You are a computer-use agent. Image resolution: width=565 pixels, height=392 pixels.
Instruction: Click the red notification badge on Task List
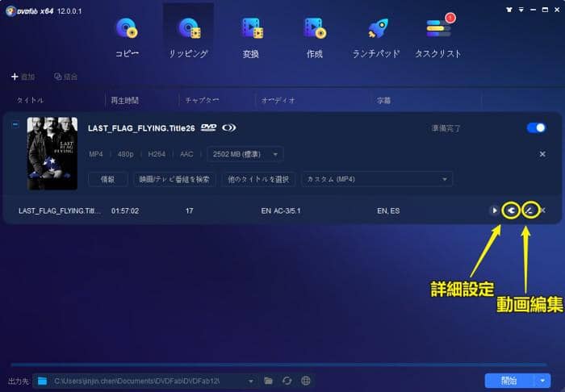click(x=450, y=18)
